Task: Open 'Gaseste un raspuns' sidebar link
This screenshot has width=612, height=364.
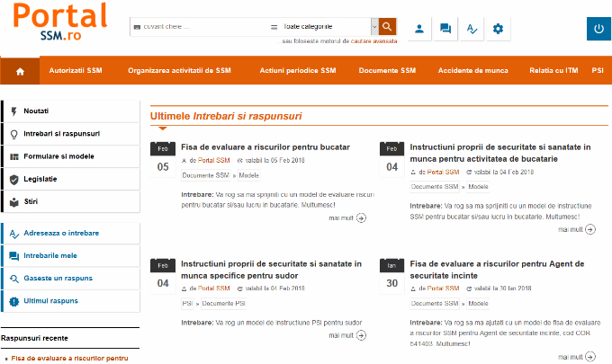Action: 58,279
